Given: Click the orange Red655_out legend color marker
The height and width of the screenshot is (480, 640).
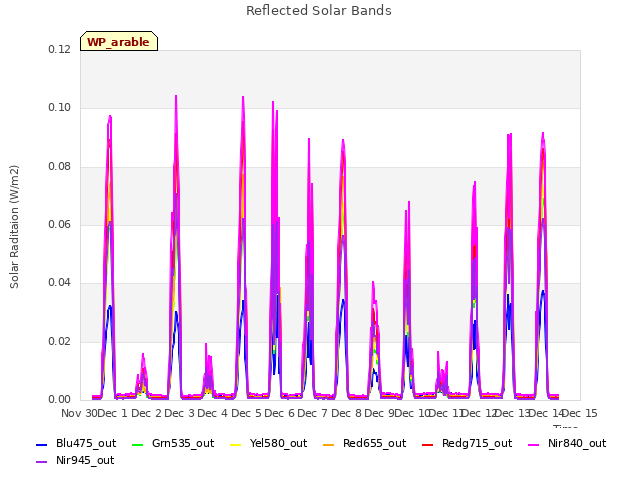Looking at the screenshot, I should point(329,444).
